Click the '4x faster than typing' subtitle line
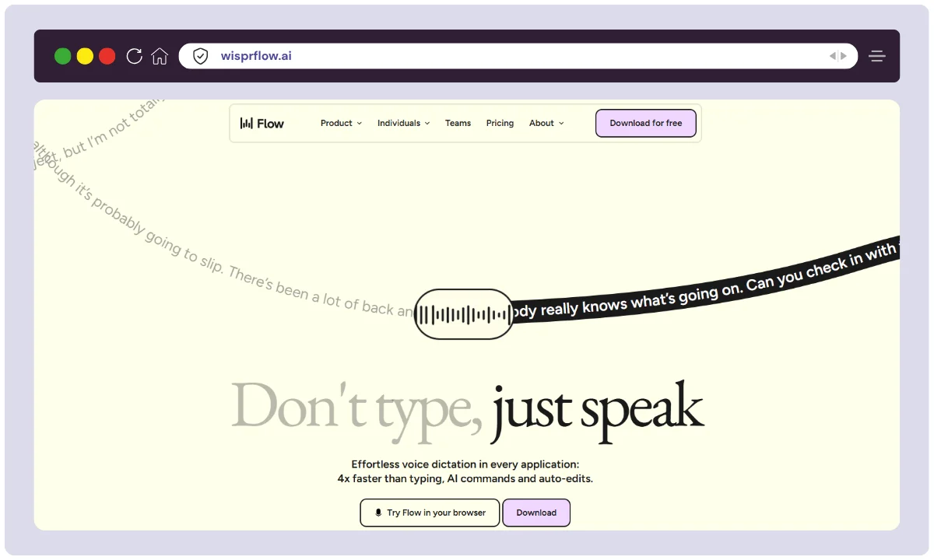 pos(465,479)
